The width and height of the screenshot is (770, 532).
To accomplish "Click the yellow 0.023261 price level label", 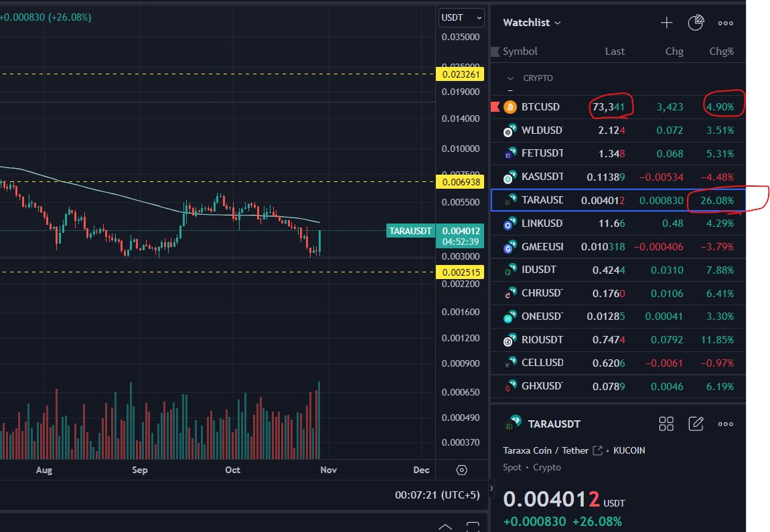I will [x=461, y=74].
